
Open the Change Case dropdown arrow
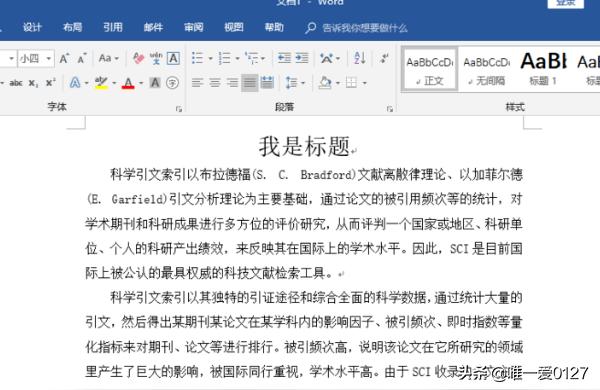(116, 59)
